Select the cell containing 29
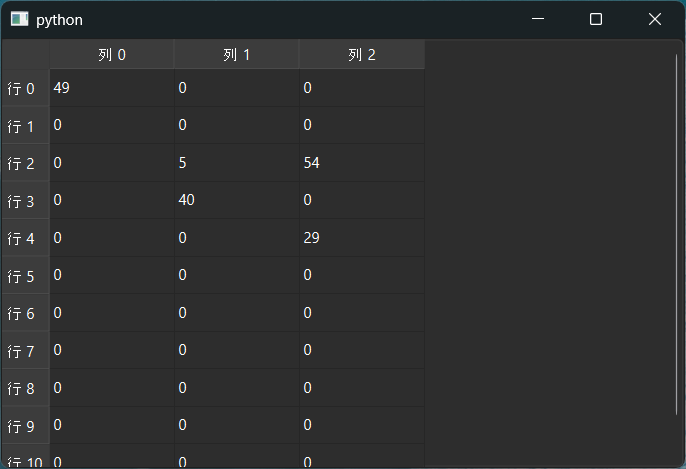 pyautogui.click(x=362, y=238)
